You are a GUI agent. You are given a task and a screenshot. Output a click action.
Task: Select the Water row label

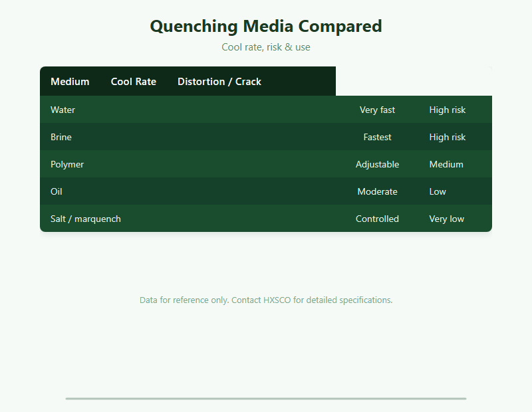tap(63, 110)
